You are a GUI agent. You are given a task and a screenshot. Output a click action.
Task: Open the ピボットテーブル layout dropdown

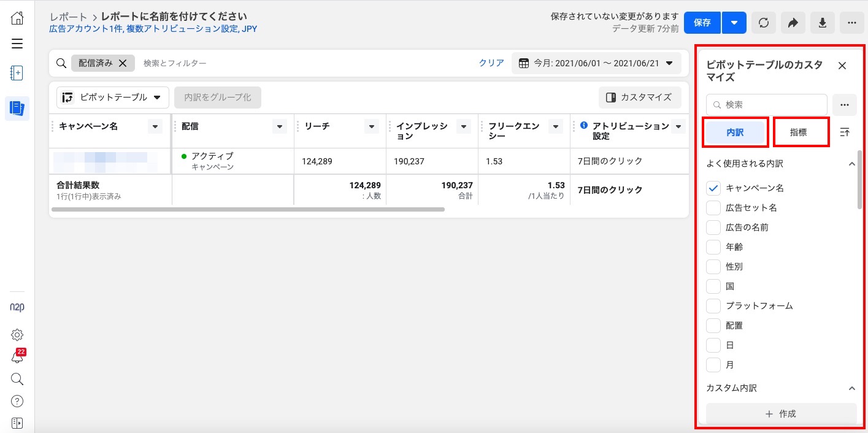click(113, 97)
